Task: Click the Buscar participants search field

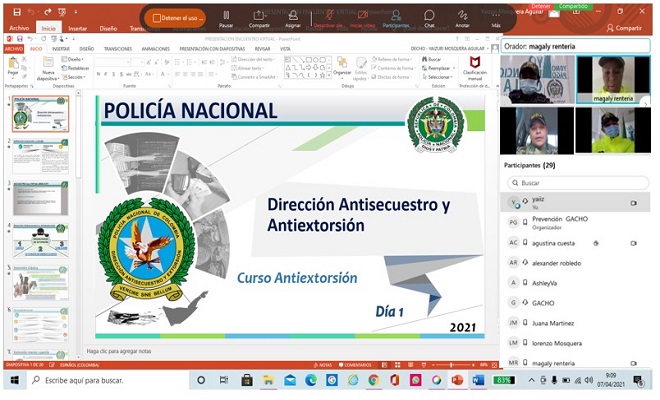Action: tap(578, 183)
